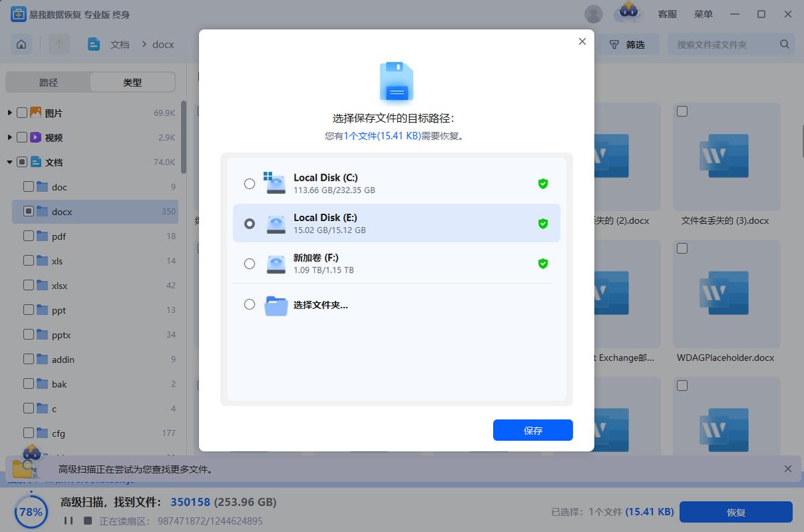Click the AI assistant robot icon
The height and width of the screenshot is (532, 804).
pyautogui.click(x=628, y=13)
